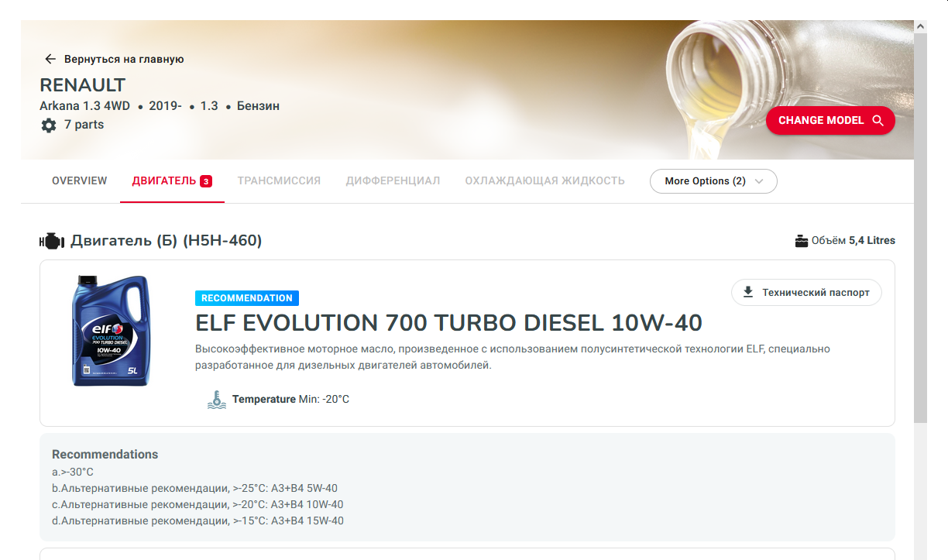Click the back arrow icon

[x=50, y=59]
